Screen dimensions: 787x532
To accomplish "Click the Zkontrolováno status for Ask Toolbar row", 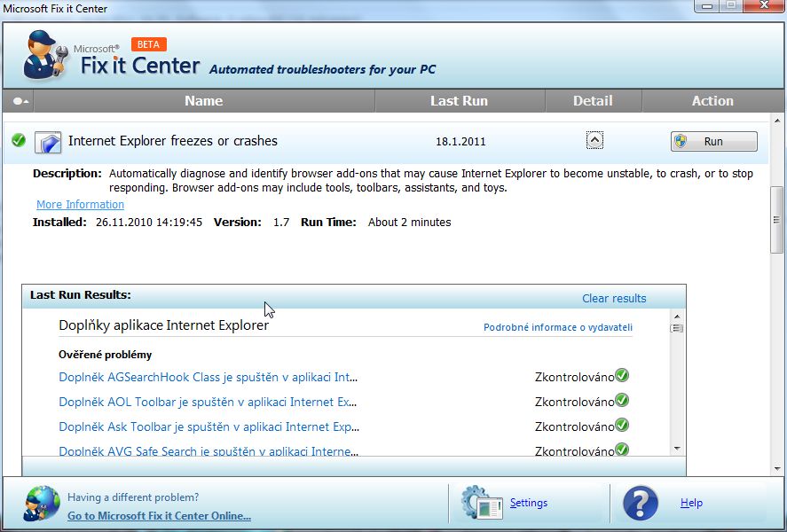I will pos(574,426).
